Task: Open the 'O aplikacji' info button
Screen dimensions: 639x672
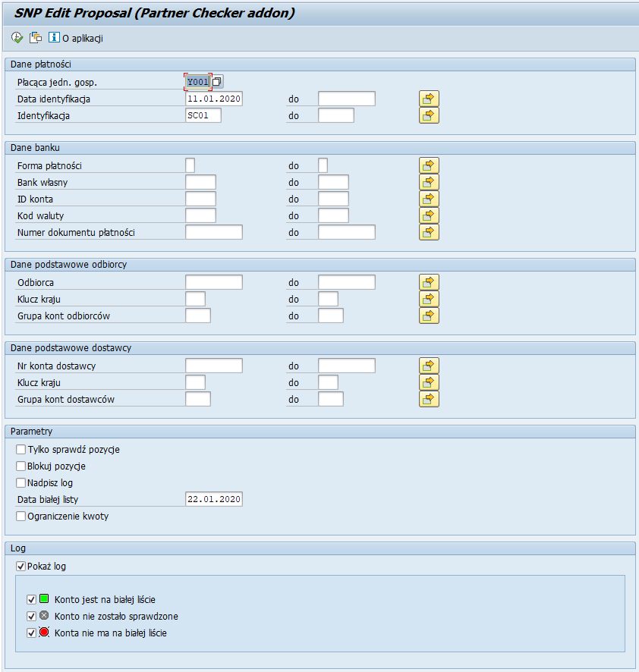Action: [x=76, y=38]
